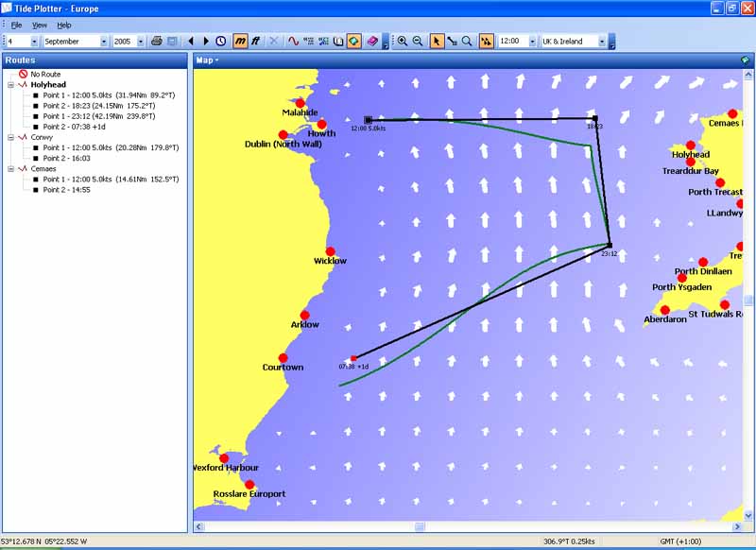Collapse the Holyhead route tree node

[x=10, y=84]
